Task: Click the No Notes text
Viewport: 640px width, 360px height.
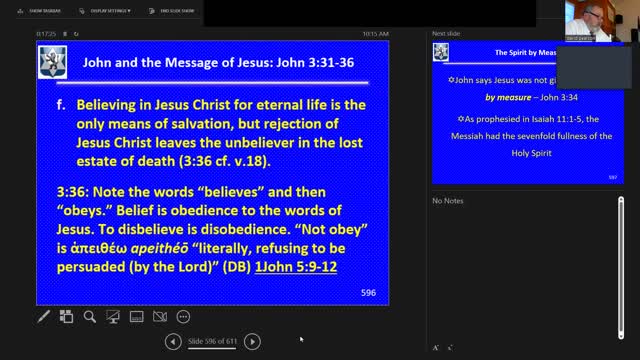Action: pos(448,201)
